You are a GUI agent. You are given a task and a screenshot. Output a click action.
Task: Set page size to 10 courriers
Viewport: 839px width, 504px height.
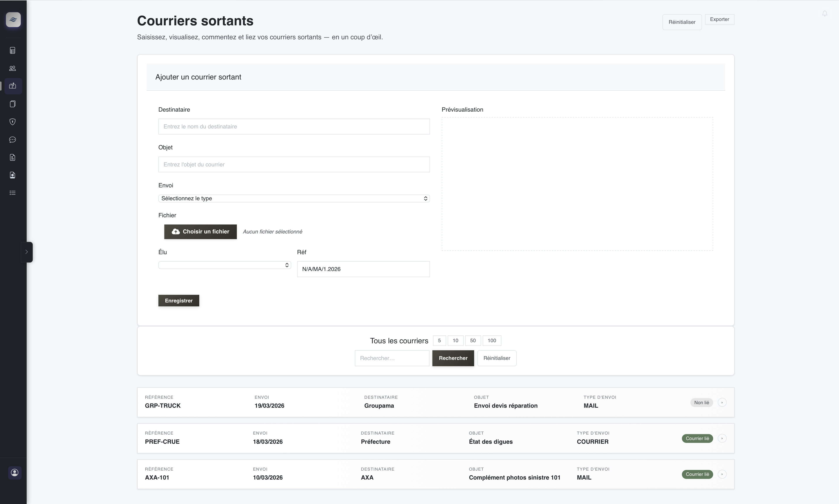(455, 340)
